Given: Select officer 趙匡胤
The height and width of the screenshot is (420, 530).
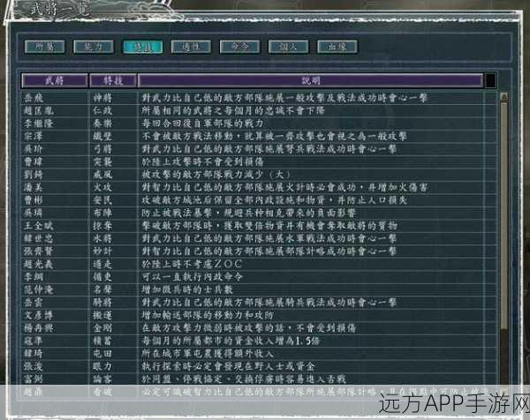Looking at the screenshot, I should (x=38, y=111).
